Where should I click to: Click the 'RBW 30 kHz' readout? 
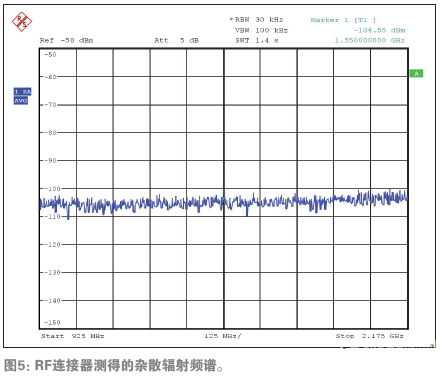pyautogui.click(x=259, y=20)
